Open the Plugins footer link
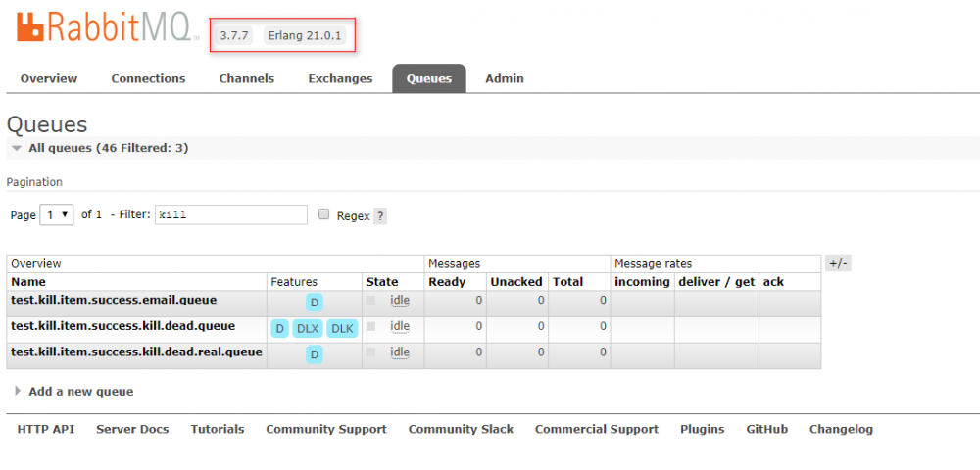This screenshot has width=980, height=470. pos(702,429)
